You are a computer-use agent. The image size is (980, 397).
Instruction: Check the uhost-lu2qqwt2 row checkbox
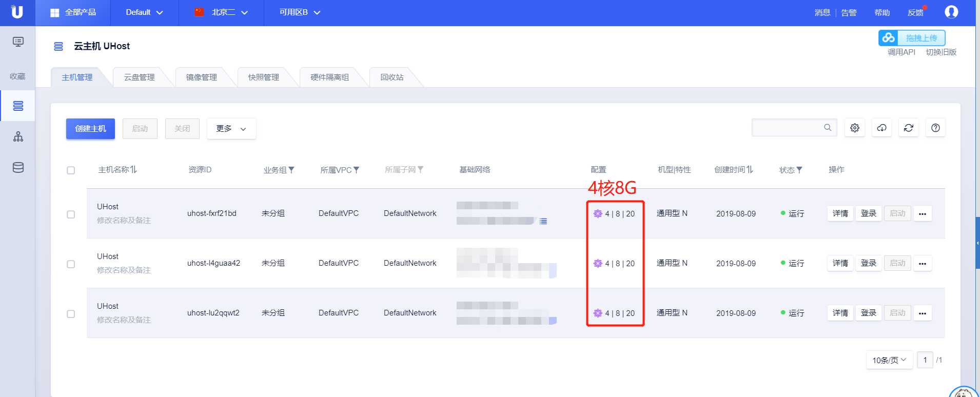pyautogui.click(x=71, y=314)
